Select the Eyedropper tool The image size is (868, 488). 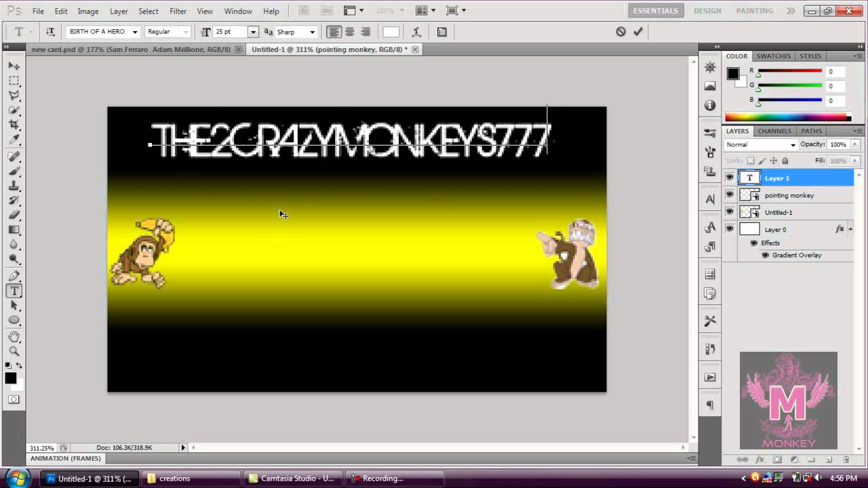click(x=14, y=140)
